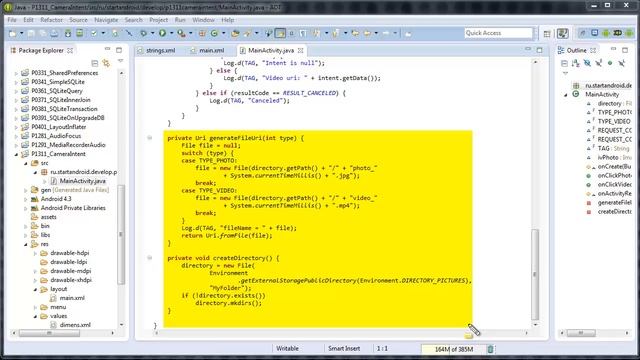Image resolution: width=640 pixels, height=360 pixels.
Task: Expand the gen folder node
Action: (x=26, y=190)
